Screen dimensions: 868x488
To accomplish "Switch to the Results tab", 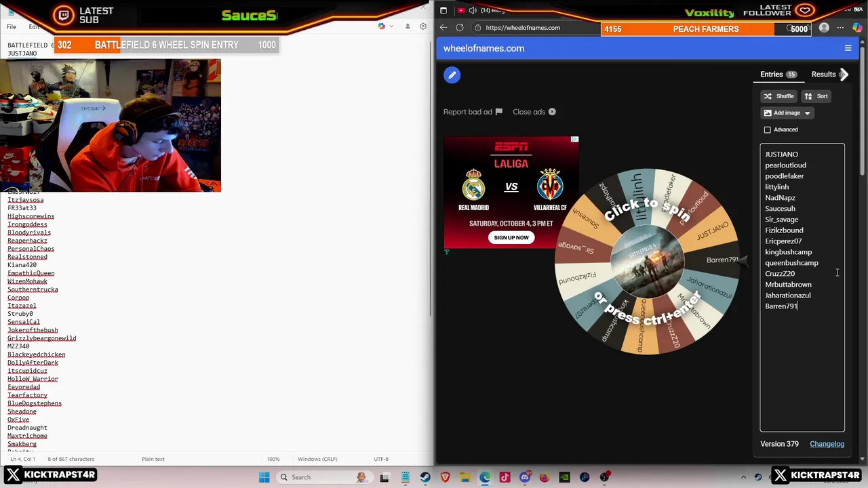I will coord(823,75).
